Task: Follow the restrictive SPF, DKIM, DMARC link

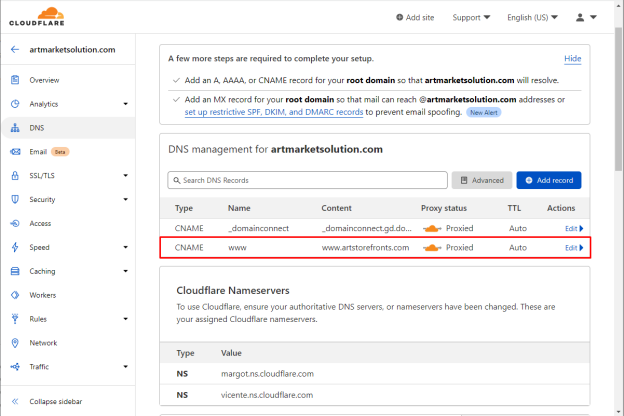Action: click(x=274, y=112)
